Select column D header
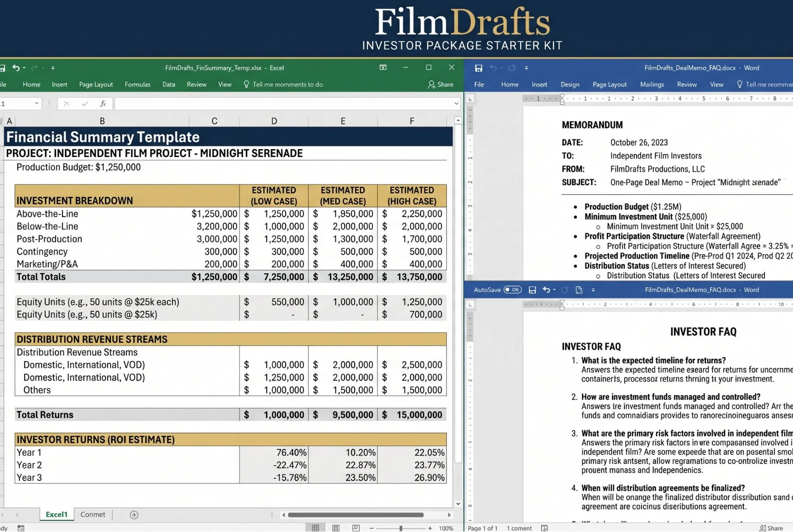793x532 pixels. [274, 121]
